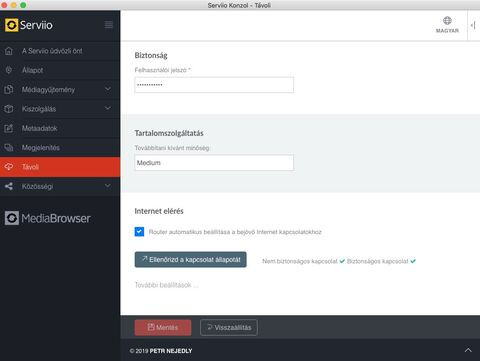
Task: Click the MediaBrowser logo icon
Action: click(x=12, y=218)
